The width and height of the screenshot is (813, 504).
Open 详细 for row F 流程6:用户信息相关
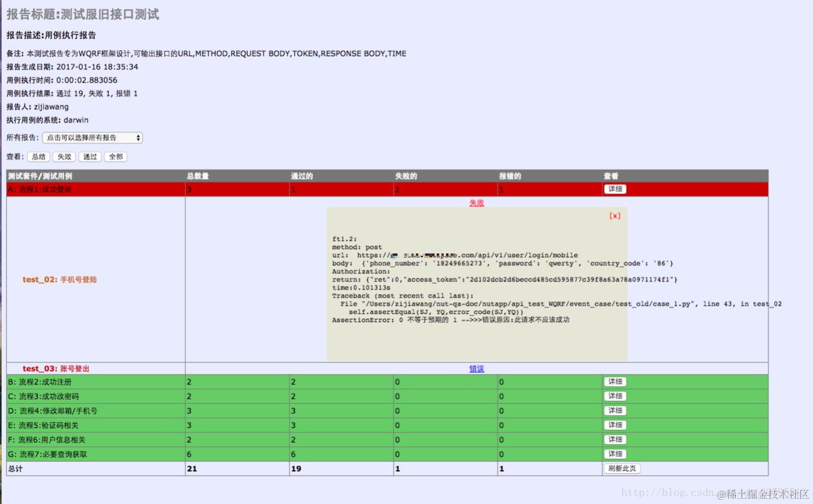tap(615, 440)
